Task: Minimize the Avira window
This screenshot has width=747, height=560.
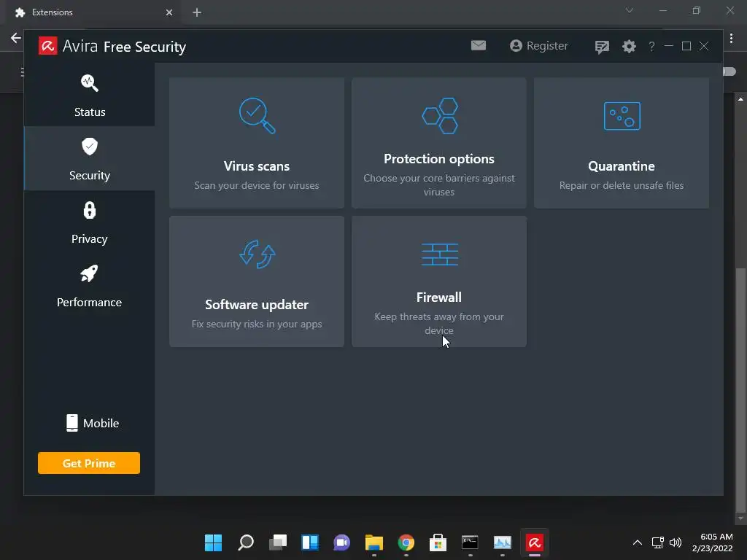Action: click(x=669, y=46)
